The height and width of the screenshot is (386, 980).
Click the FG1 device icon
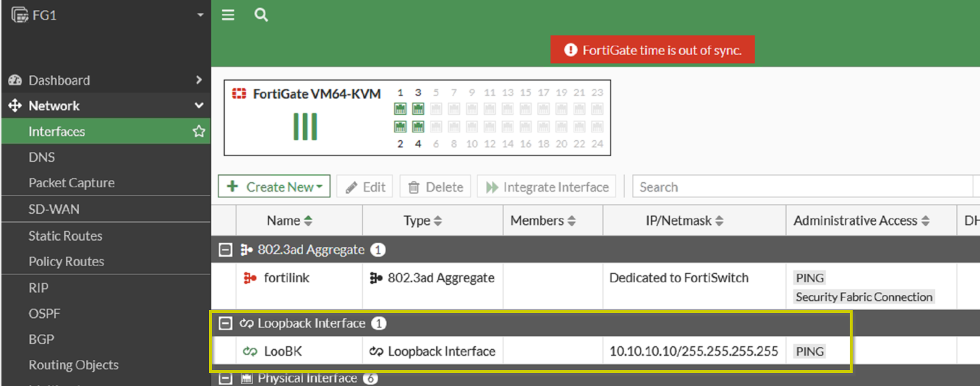tap(20, 14)
